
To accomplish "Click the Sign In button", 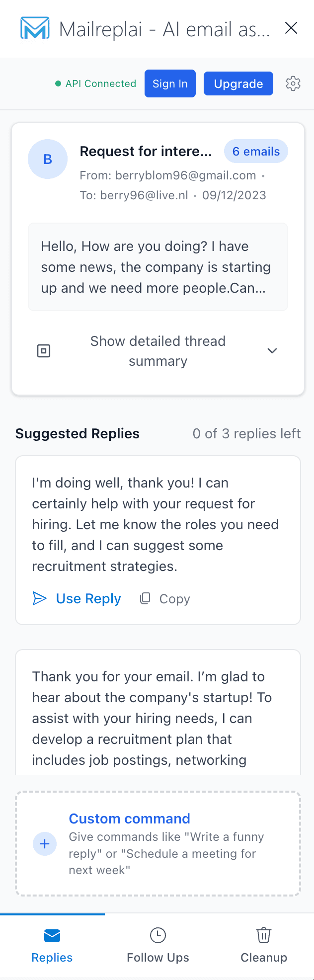I will [170, 83].
